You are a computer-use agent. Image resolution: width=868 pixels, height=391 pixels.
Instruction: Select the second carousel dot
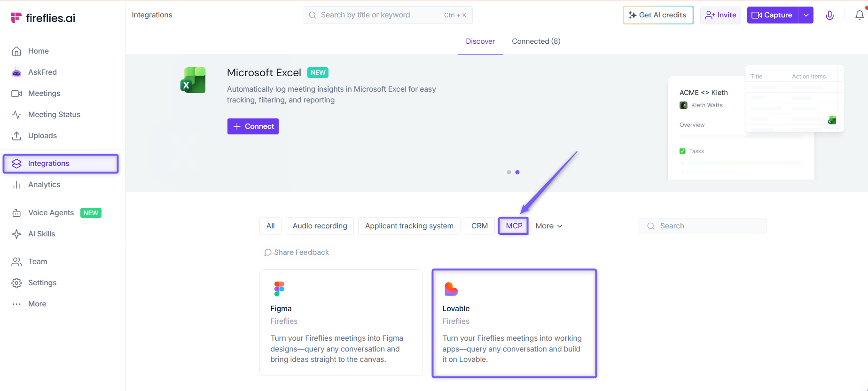[x=517, y=172]
